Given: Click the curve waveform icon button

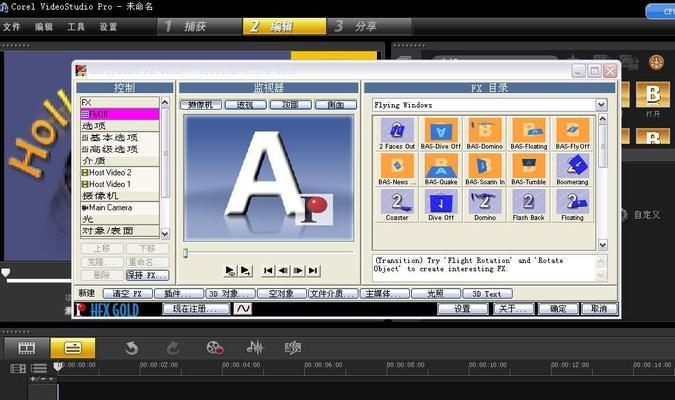Looking at the screenshot, I should pos(243,309).
